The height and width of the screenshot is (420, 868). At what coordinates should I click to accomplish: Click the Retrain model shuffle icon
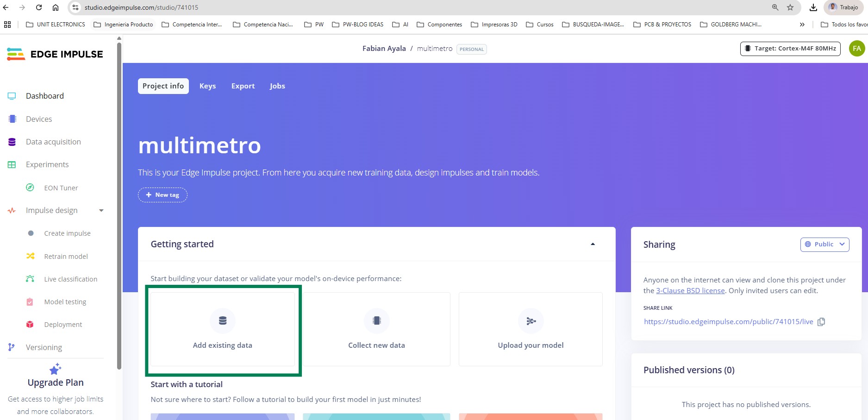[x=30, y=256]
